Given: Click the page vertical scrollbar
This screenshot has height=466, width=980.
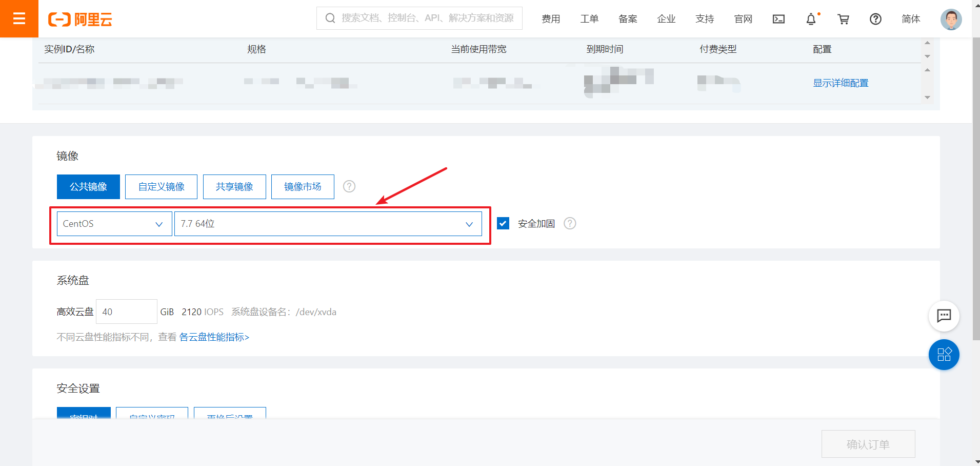Looking at the screenshot, I should click(976, 189).
